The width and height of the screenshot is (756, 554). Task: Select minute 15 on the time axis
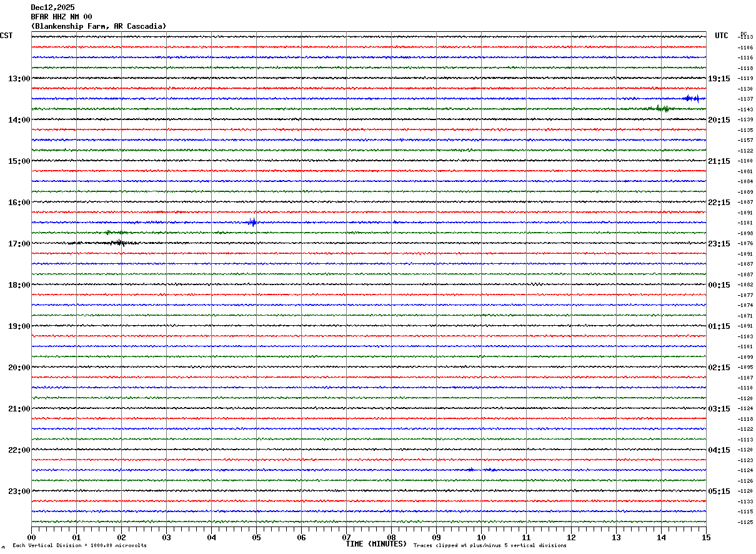706,537
